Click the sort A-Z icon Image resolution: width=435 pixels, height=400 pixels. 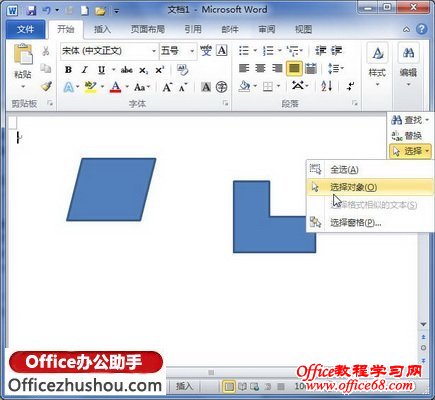pyautogui.click(x=326, y=86)
